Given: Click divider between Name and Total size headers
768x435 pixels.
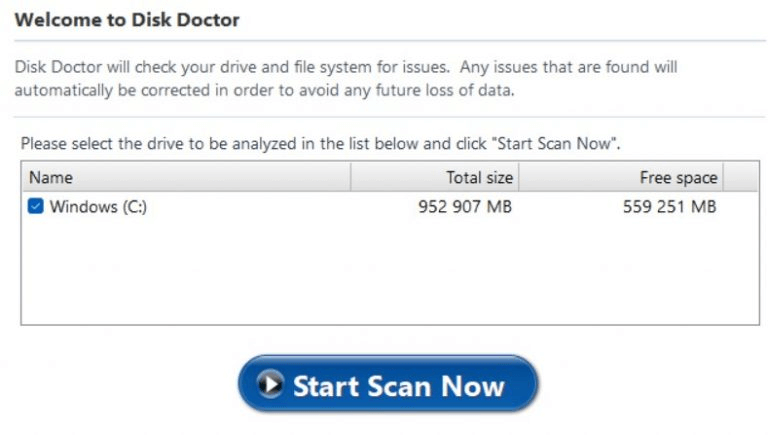Looking at the screenshot, I should coord(350,178).
